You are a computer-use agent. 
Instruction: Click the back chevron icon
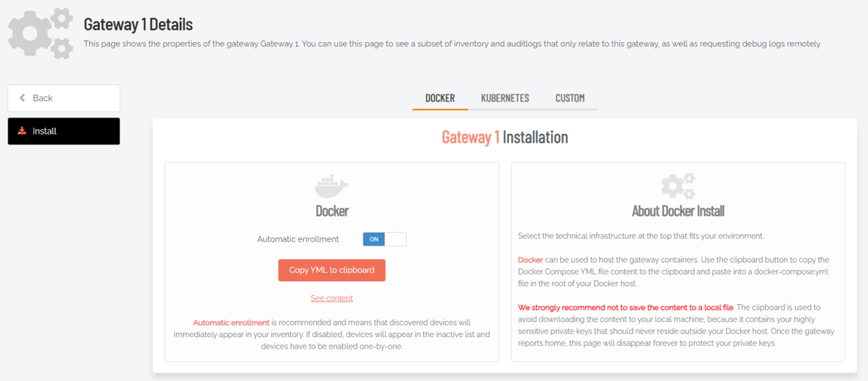point(22,98)
